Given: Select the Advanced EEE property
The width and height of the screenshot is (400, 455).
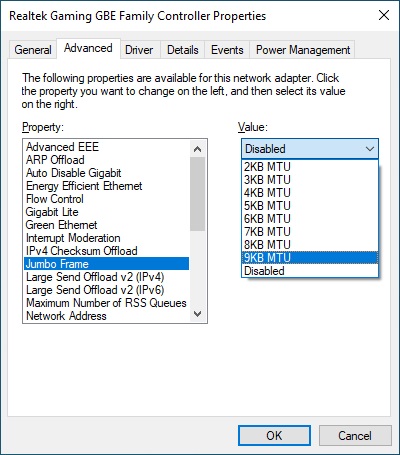Looking at the screenshot, I should point(107,147).
